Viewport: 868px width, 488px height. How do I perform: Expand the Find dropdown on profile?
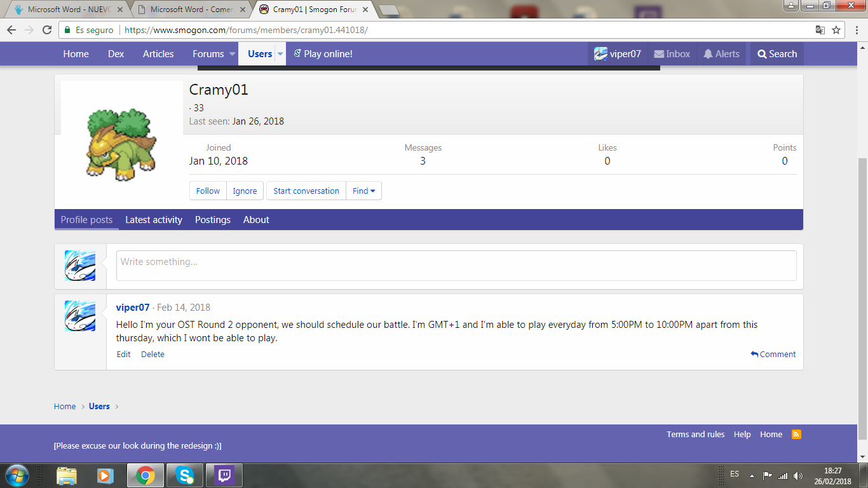click(363, 191)
